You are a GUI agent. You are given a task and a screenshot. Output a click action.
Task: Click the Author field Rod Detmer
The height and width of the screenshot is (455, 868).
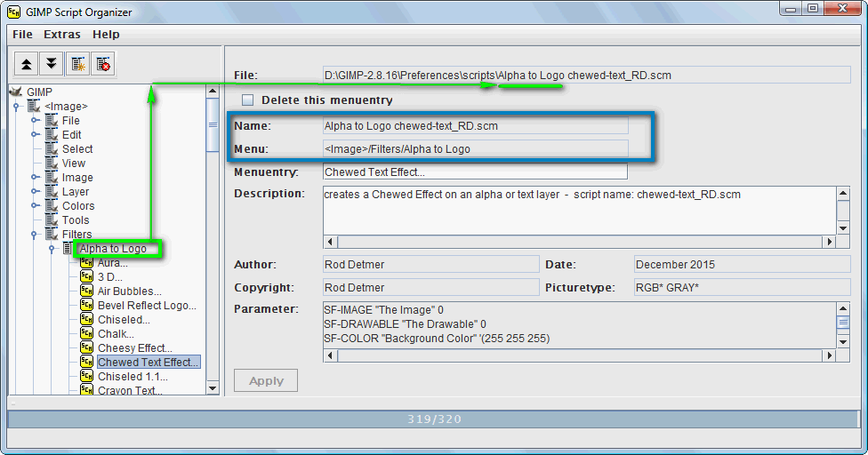(x=430, y=264)
